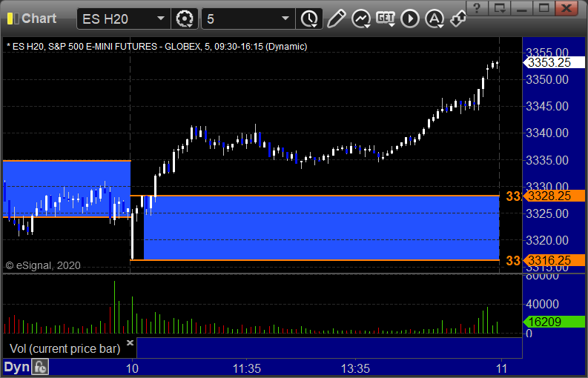The width and height of the screenshot is (588, 378).
Task: Open the window options menu icon
Action: [500, 8]
